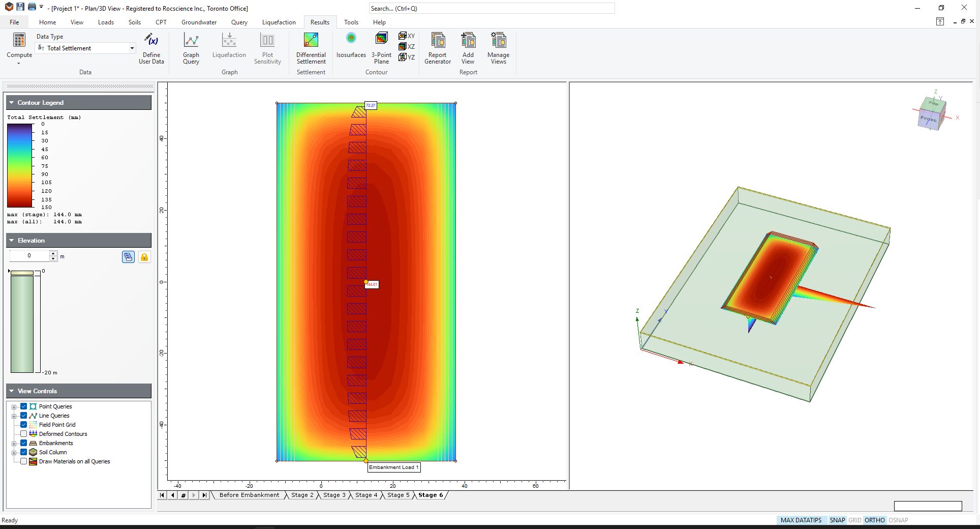Image resolution: width=980 pixels, height=529 pixels.
Task: Toggle ORTHO in status bar
Action: pos(874,520)
